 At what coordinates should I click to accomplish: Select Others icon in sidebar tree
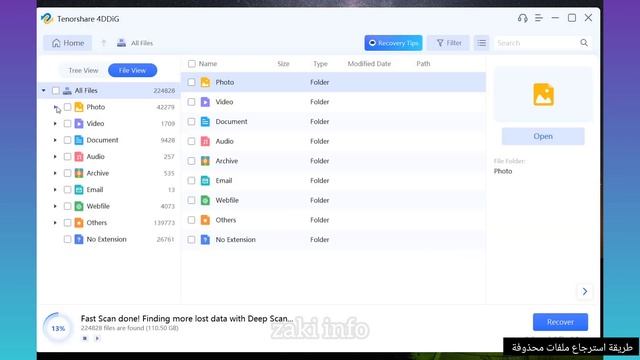79,222
